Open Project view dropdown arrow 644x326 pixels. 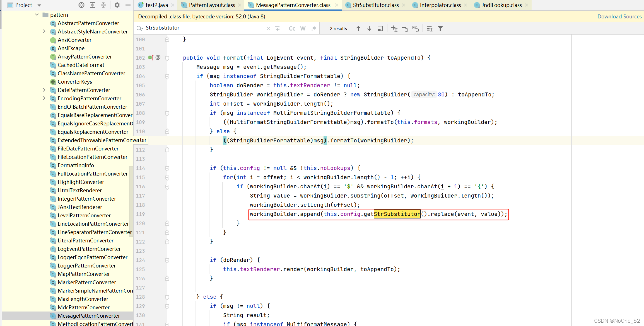point(39,5)
